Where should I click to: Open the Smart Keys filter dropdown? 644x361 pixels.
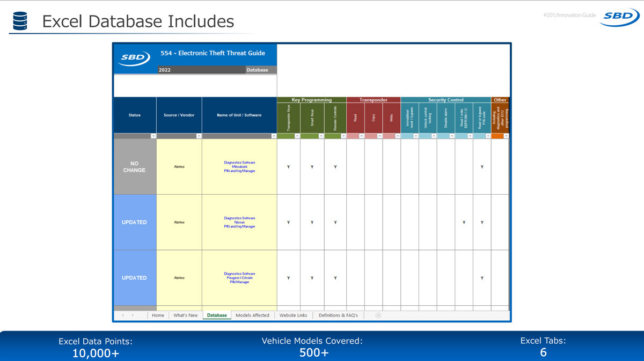pyautogui.click(x=321, y=136)
